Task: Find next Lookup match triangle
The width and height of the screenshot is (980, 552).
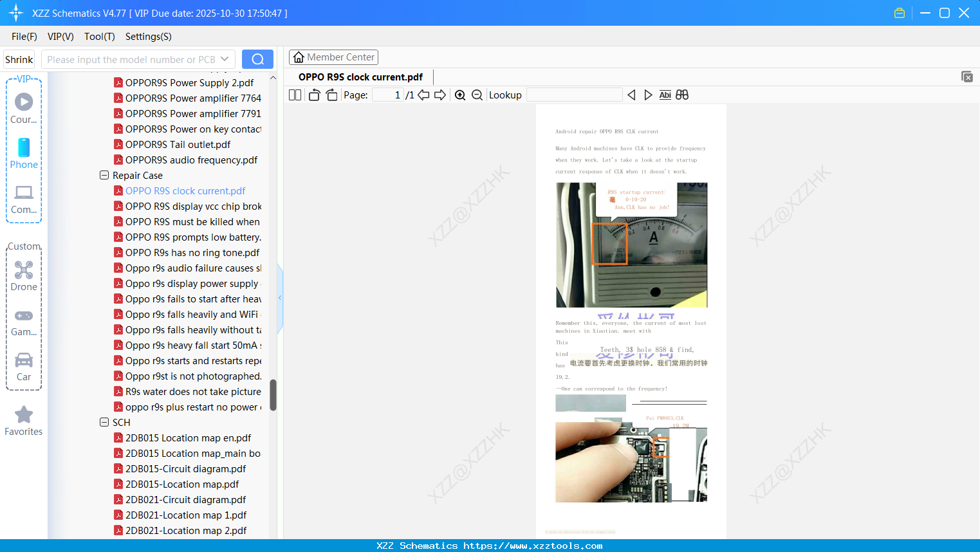Action: 648,95
